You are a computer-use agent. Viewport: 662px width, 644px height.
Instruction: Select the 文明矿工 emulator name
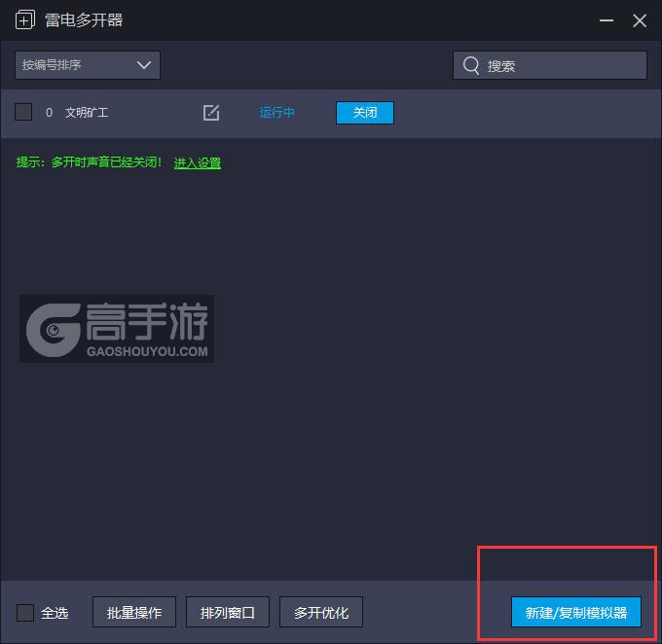point(87,113)
